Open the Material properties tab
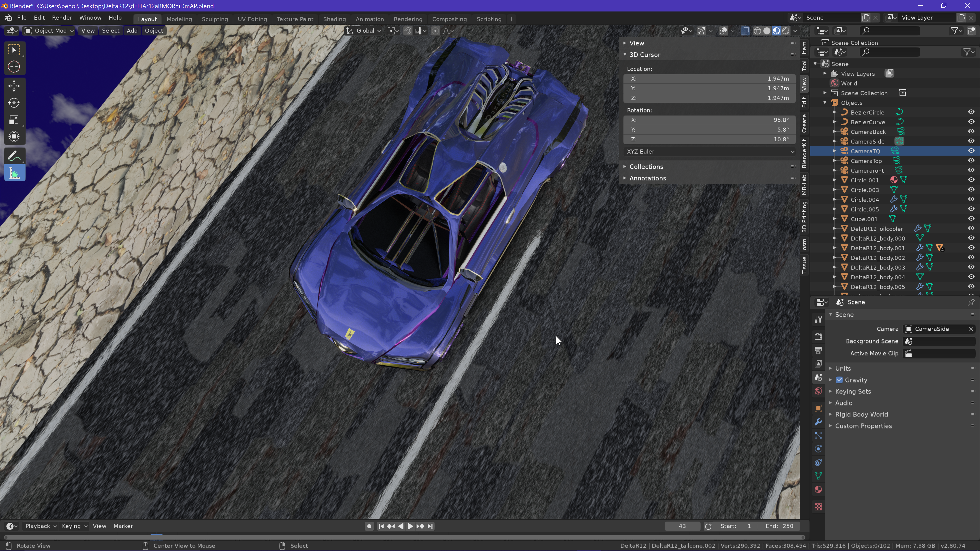The width and height of the screenshot is (980, 551). coord(818,490)
